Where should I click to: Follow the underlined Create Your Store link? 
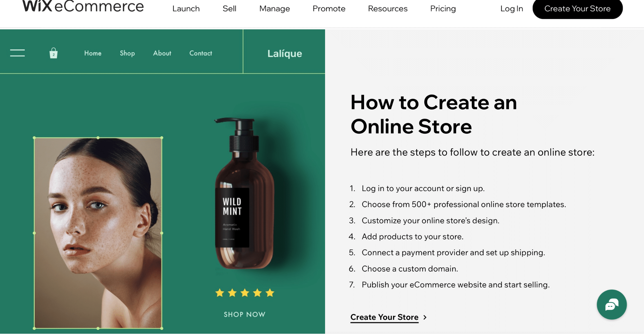384,317
